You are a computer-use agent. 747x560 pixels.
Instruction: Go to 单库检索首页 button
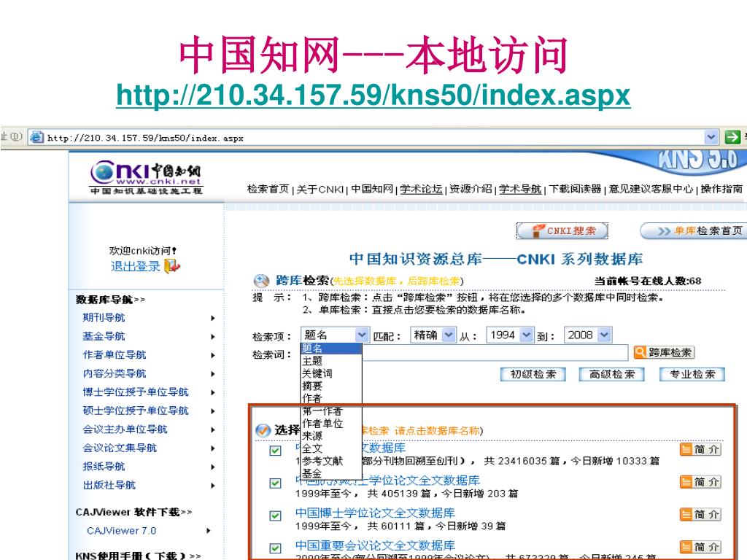click(693, 231)
